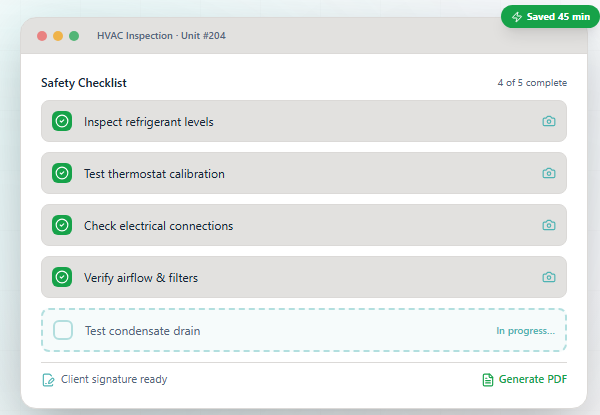Click the red close window button

(42, 36)
